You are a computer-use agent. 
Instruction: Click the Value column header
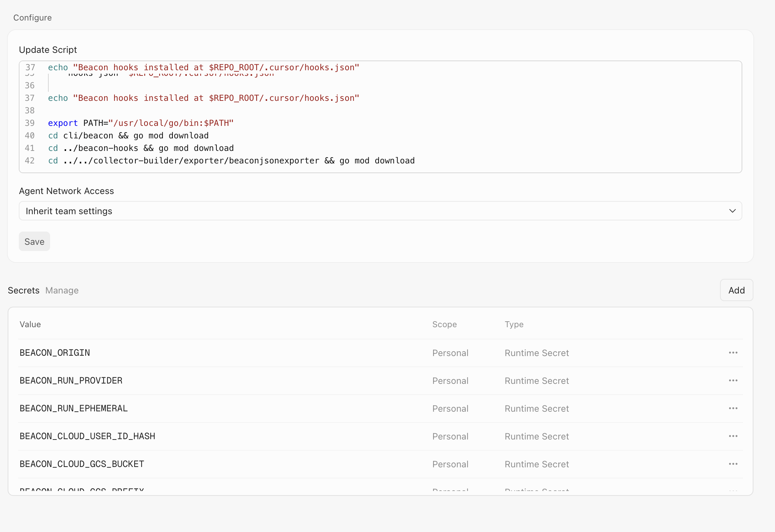pyautogui.click(x=30, y=324)
